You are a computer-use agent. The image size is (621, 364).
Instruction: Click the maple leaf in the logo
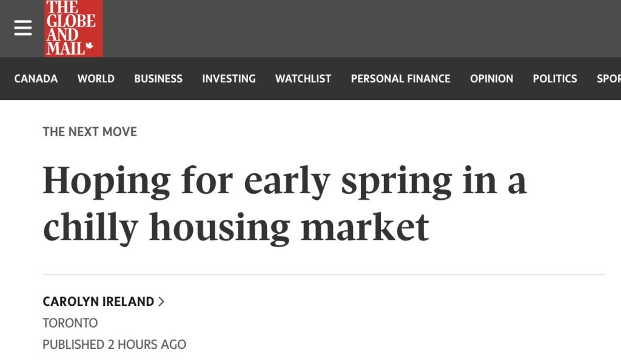pyautogui.click(x=90, y=47)
